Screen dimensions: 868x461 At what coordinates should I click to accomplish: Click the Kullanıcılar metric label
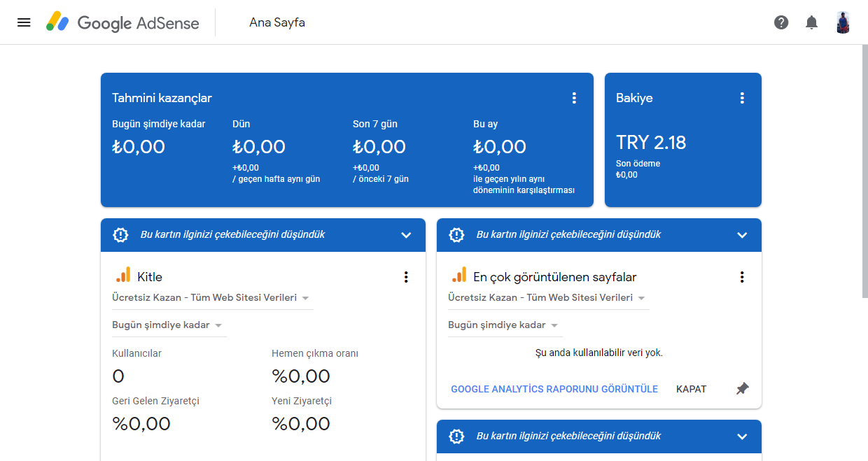(136, 353)
